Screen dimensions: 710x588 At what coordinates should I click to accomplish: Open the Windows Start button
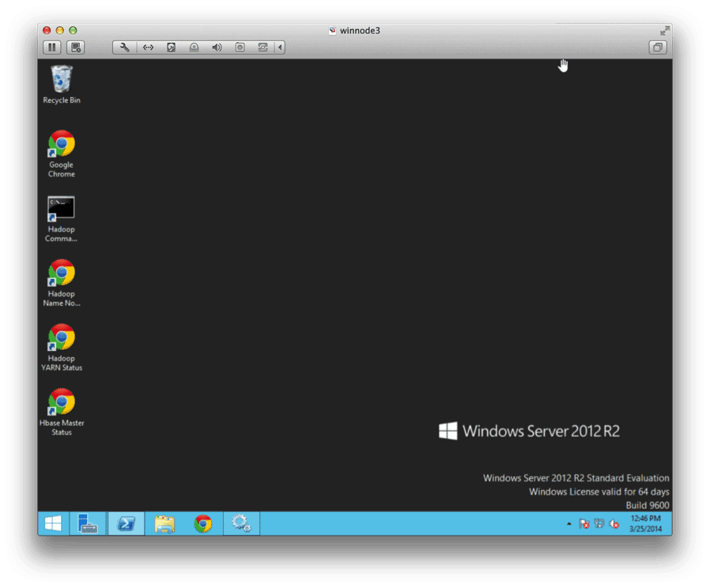53,524
